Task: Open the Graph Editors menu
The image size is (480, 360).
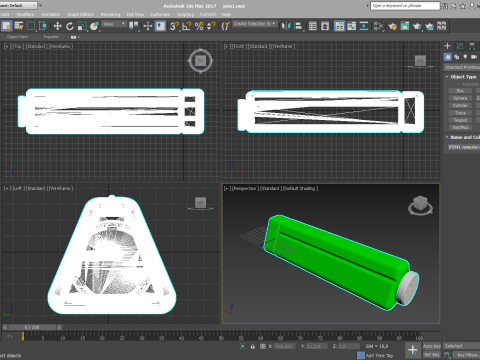Action: [x=80, y=14]
